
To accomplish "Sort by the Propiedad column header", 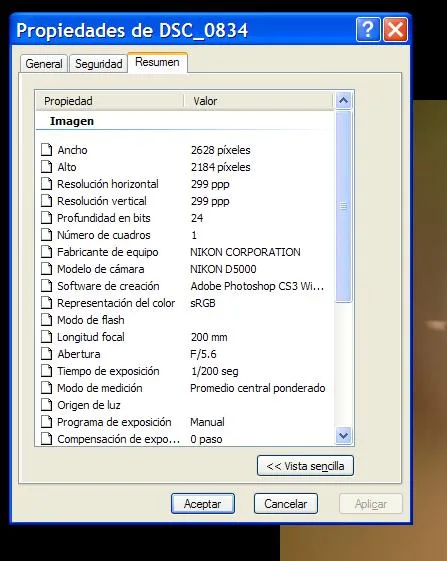I will tap(110, 101).
